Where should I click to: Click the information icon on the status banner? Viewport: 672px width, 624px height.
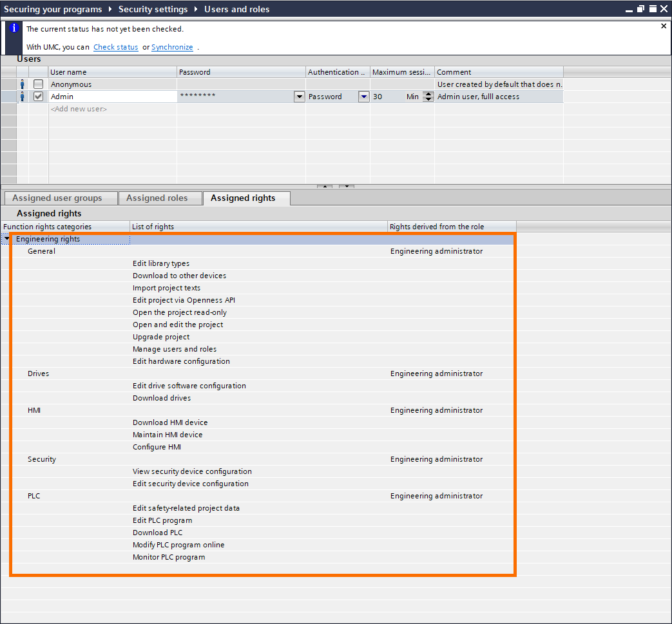(x=13, y=28)
